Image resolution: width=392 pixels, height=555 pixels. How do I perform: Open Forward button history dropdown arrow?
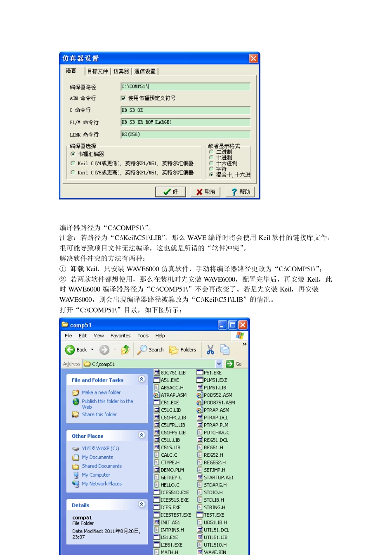click(115, 350)
